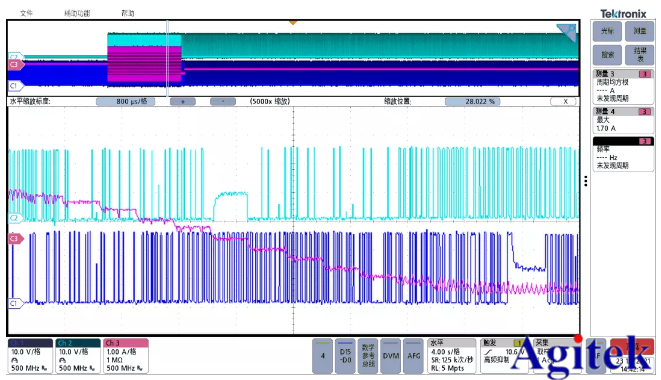
Task: Expand the 测量 4 maximum measurement badge
Action: 623,120
